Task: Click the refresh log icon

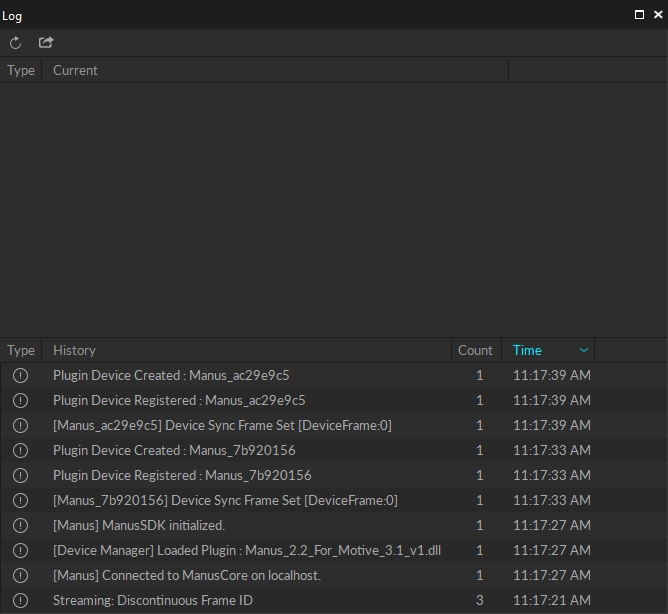Action: (x=15, y=43)
